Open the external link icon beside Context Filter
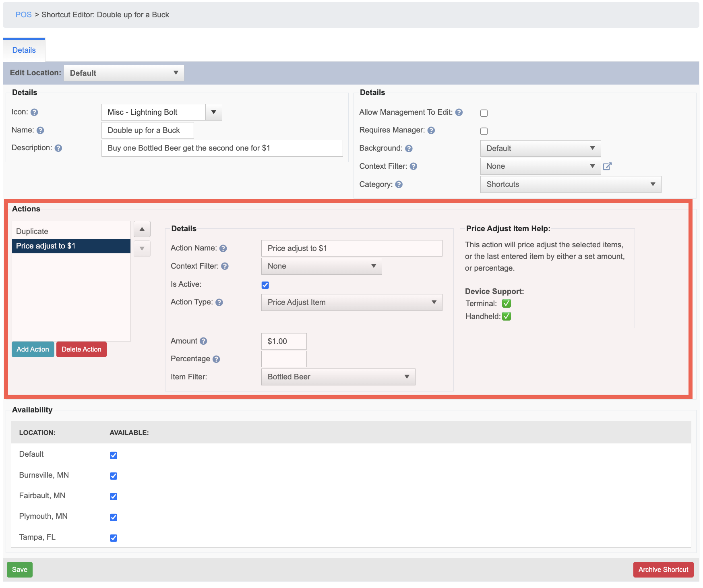Image resolution: width=703 pixels, height=588 pixels. 607,166
